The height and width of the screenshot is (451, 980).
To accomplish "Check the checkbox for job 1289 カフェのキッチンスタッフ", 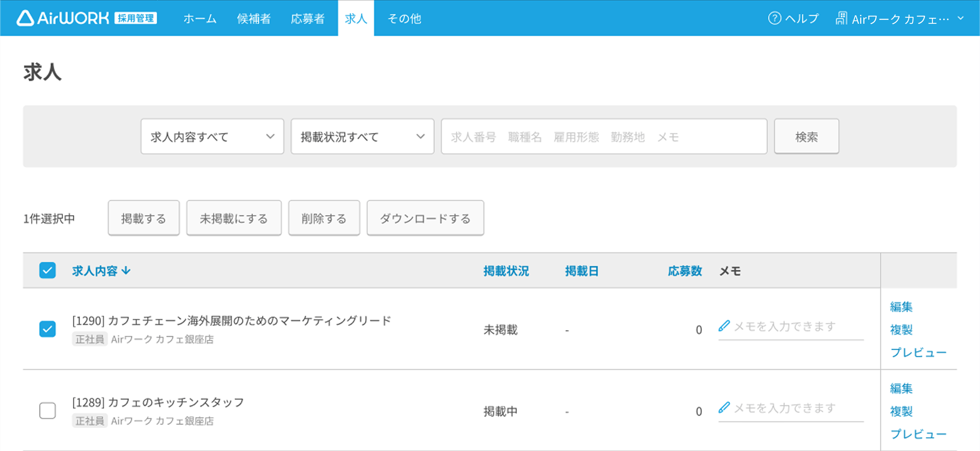I will click(x=47, y=410).
